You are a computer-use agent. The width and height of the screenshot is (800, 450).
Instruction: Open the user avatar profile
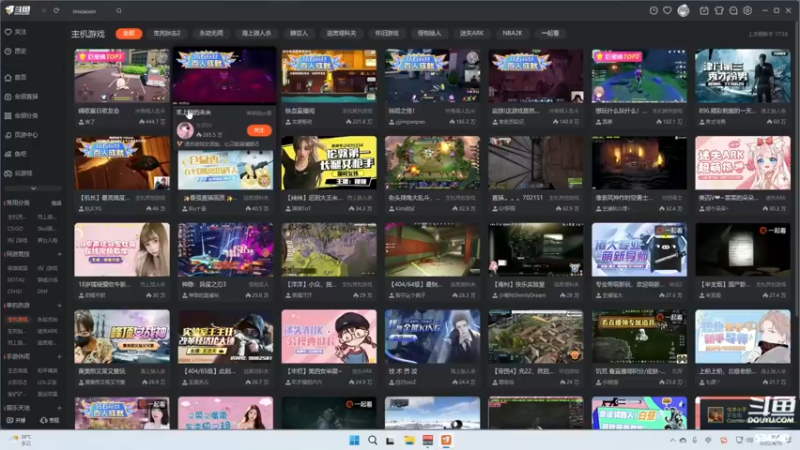click(x=683, y=10)
